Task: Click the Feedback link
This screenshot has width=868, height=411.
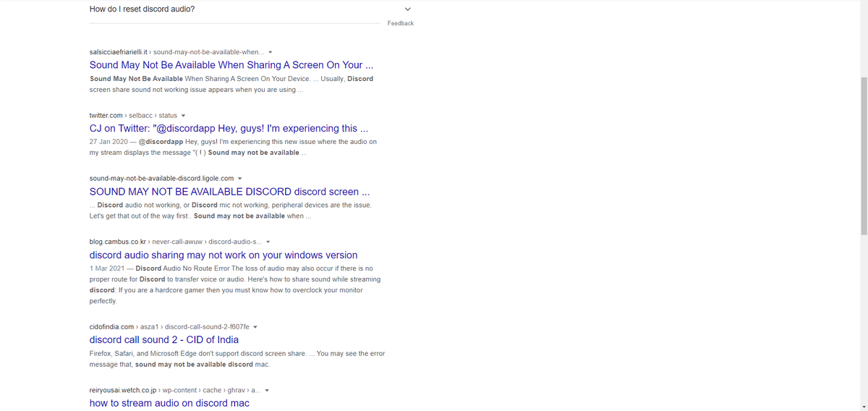Action: pos(400,23)
